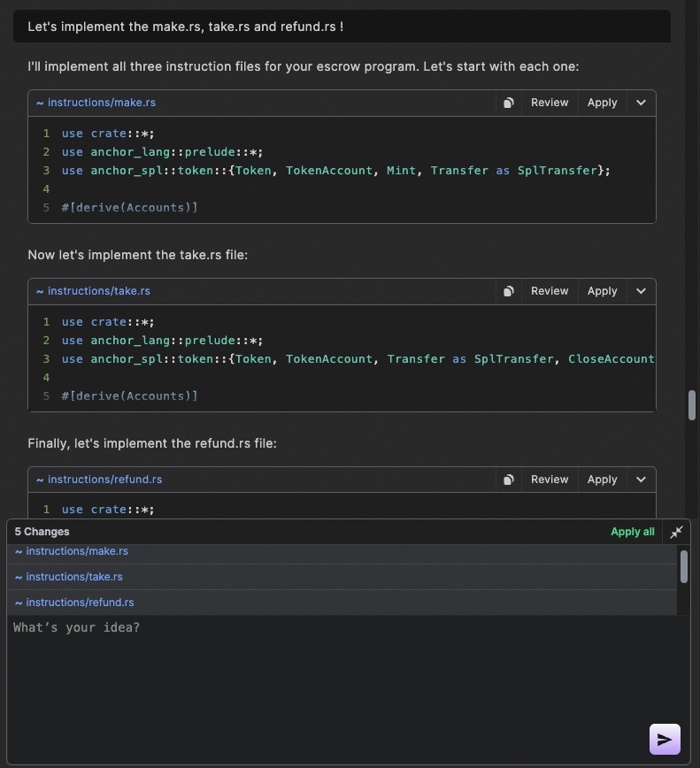Image resolution: width=700 pixels, height=768 pixels.
Task: Apply the refund.rs code changes
Action: (x=602, y=480)
